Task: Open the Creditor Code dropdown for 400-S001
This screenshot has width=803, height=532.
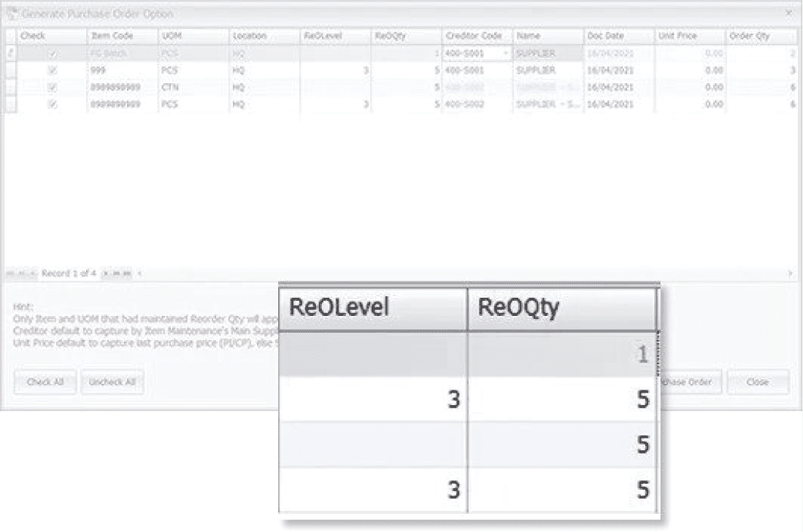Action: click(505, 54)
